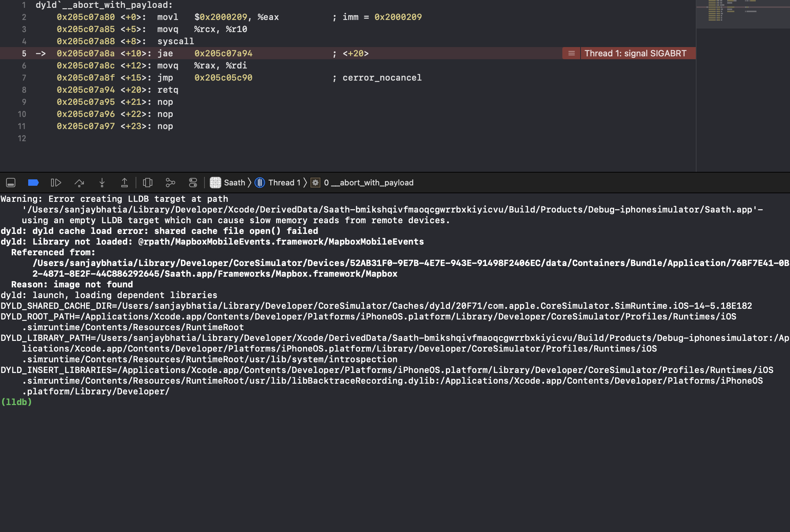790x532 pixels.
Task: Toggle the breakpoint on line 5
Action: click(x=24, y=53)
